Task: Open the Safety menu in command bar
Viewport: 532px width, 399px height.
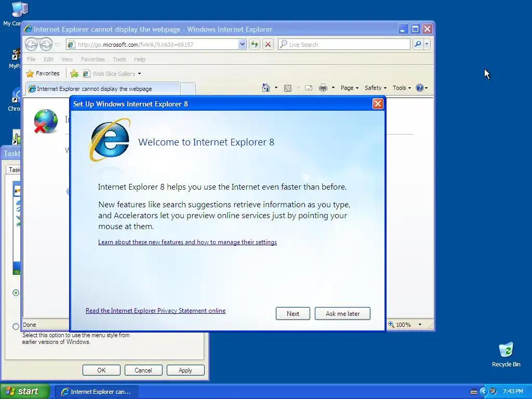Action: (375, 88)
